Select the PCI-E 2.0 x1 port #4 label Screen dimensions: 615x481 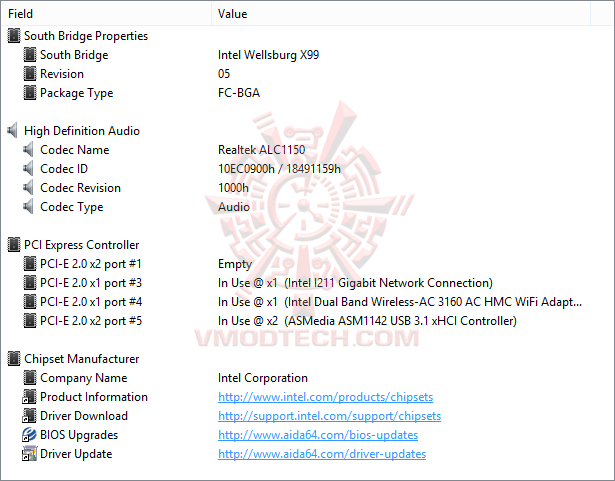pos(91,302)
